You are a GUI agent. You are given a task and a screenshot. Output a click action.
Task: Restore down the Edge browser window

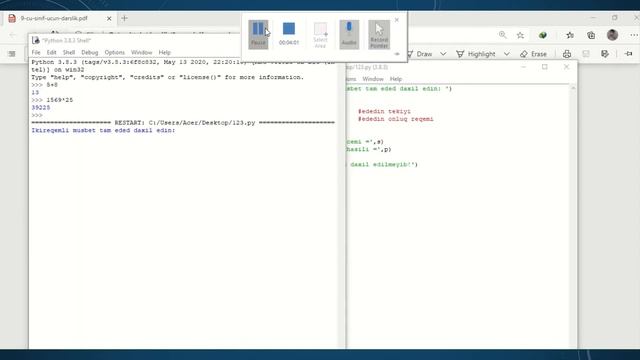pos(615,18)
